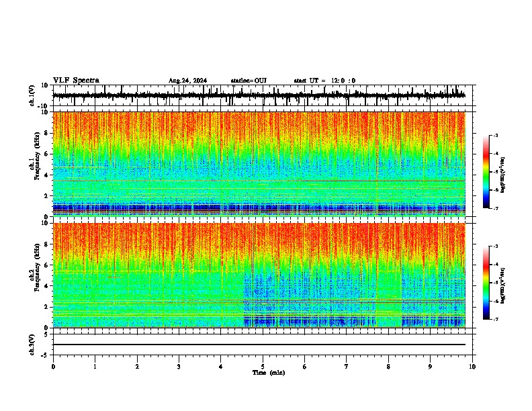Click the "ch.1(V)" waveform axis label
Image resolution: width=532 pixels, height=411 pixels.
[32, 95]
